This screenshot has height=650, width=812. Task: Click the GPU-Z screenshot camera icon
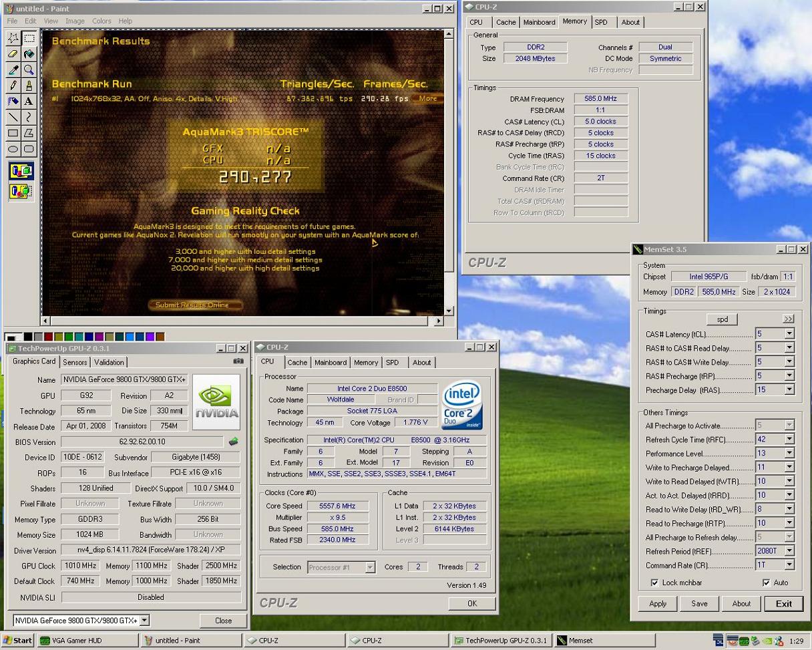point(238,361)
